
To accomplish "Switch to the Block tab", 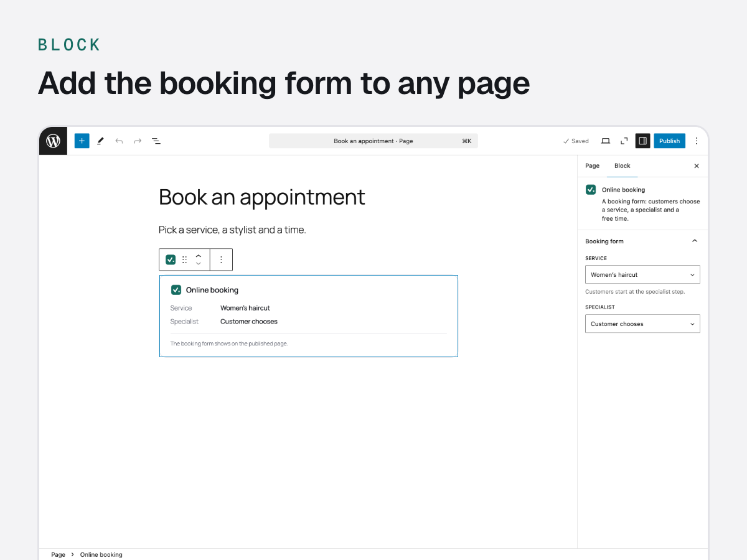I will coord(622,166).
